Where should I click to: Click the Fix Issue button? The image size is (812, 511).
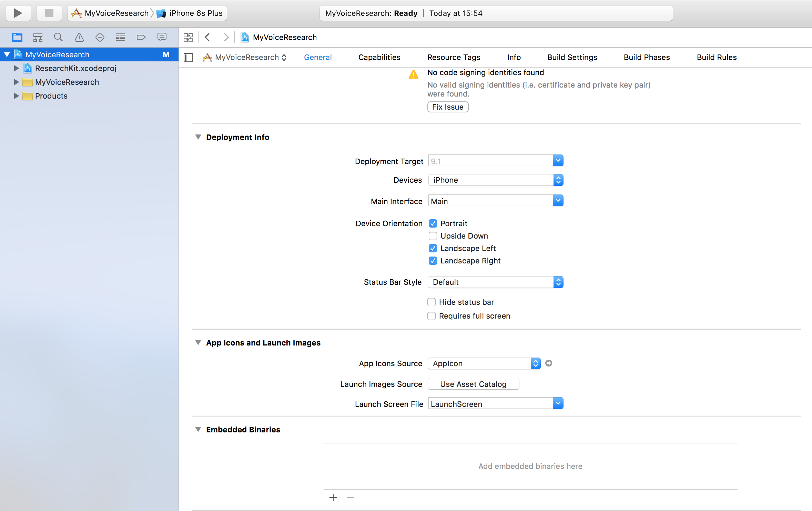pyautogui.click(x=448, y=107)
